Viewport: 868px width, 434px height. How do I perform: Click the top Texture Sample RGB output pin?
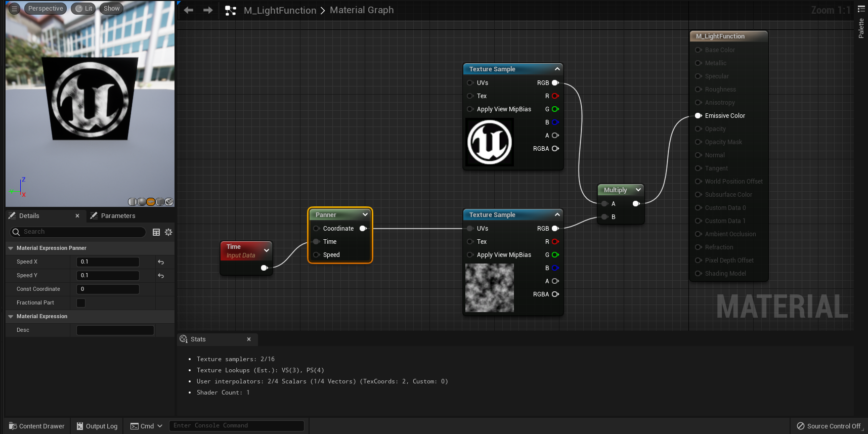555,83
